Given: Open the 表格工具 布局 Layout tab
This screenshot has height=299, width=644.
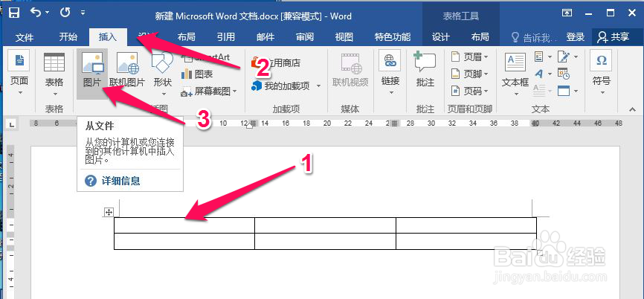Looking at the screenshot, I should [480, 37].
